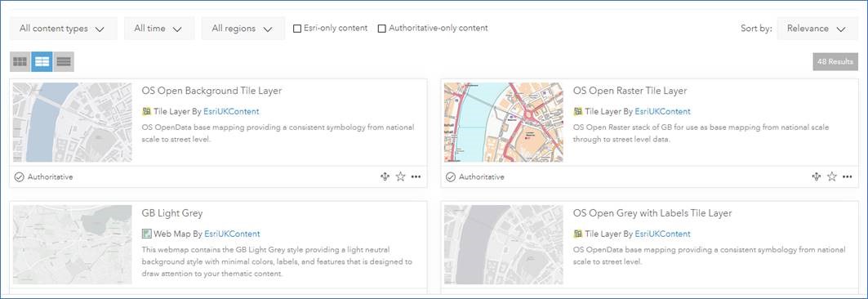This screenshot has width=868, height=299.
Task: Click Tile Layer type icon on OS Open Raster
Action: tap(578, 111)
